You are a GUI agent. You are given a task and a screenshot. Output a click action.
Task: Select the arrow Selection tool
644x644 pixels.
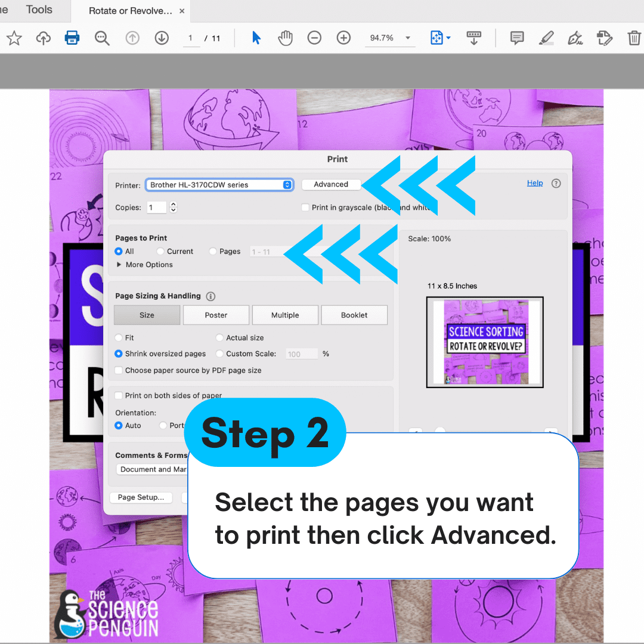256,38
